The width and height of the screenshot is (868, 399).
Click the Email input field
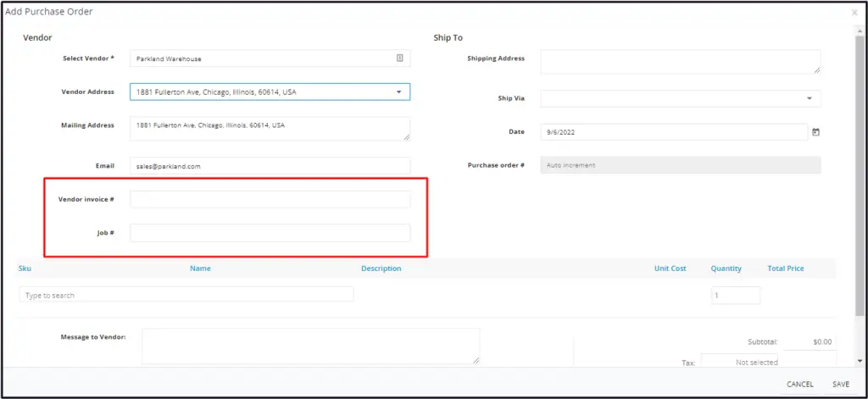[270, 165]
